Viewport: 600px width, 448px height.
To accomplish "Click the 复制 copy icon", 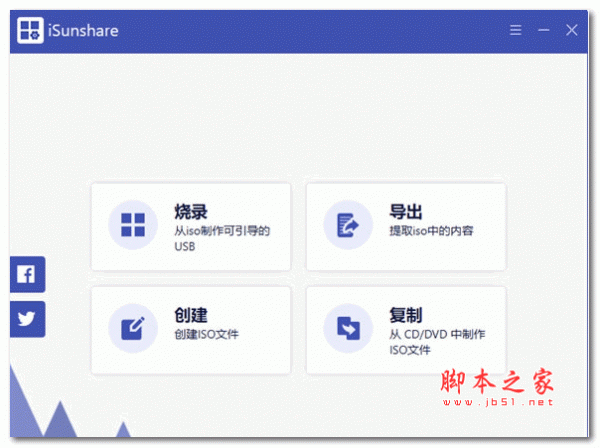I will pos(348,328).
